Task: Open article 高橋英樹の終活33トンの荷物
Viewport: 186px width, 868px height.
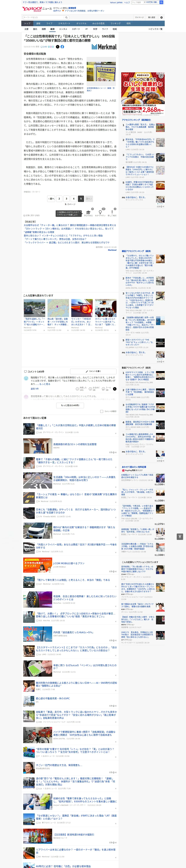Action: point(75,444)
